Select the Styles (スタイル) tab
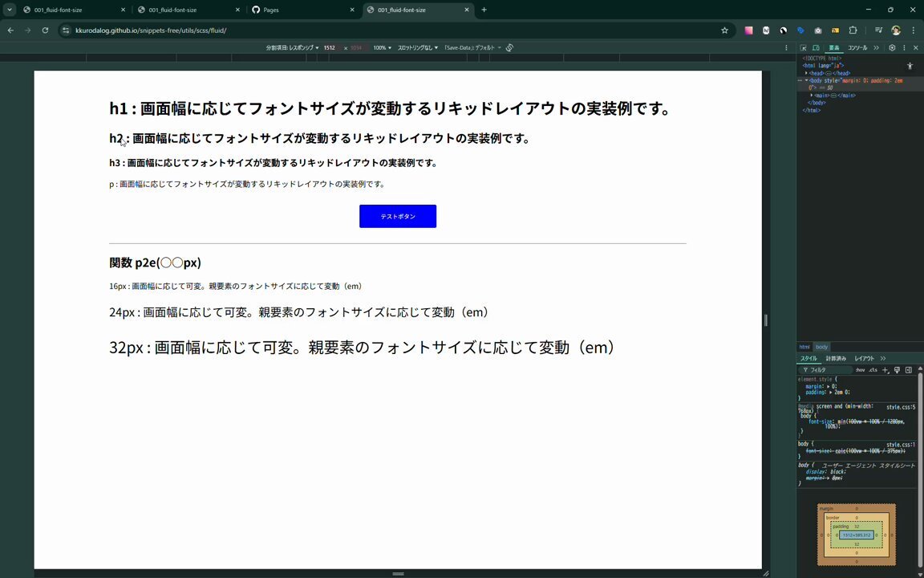The height and width of the screenshot is (578, 924). 808,358
